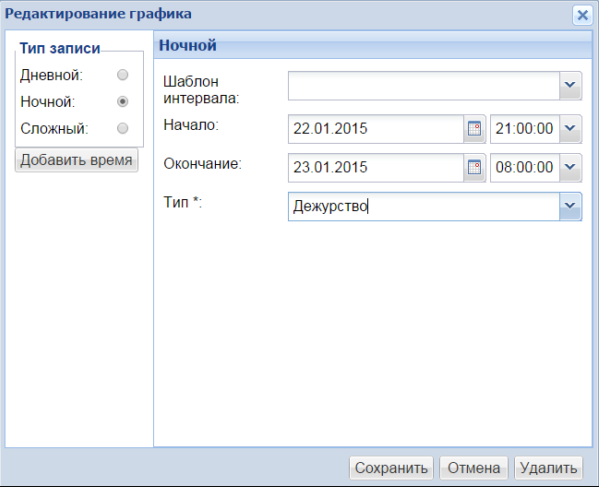Click the Тип field containing Дежурство
Viewport: 599px width, 487px height.
(424, 206)
